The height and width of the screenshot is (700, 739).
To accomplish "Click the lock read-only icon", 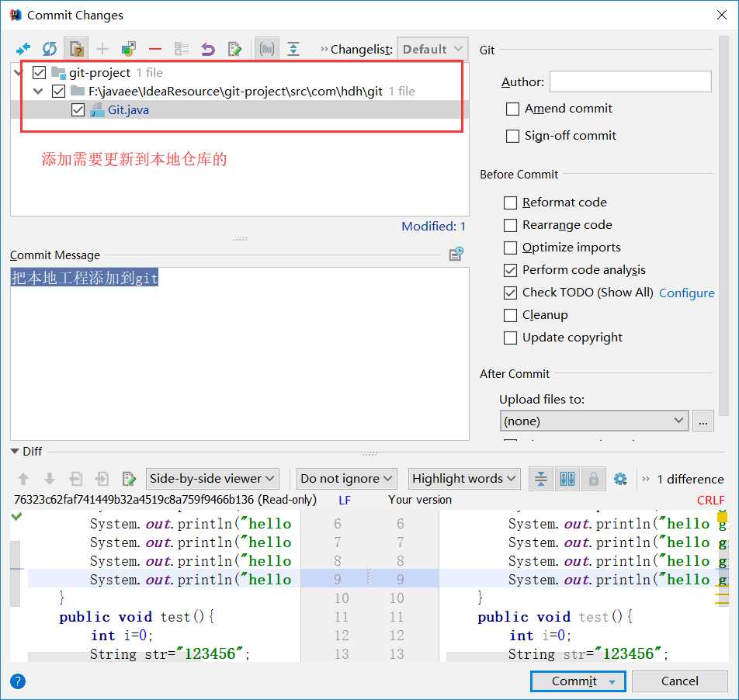I will click(594, 479).
